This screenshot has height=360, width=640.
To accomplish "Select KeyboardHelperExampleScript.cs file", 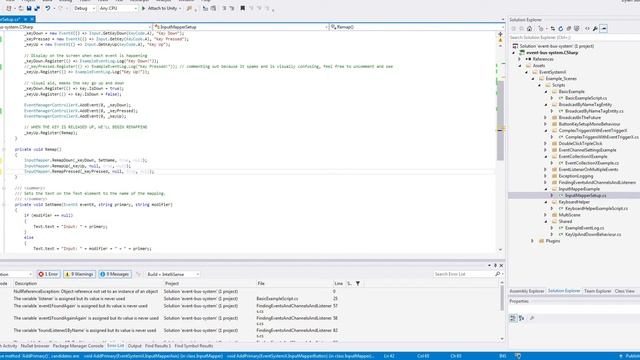I will coord(596,209).
